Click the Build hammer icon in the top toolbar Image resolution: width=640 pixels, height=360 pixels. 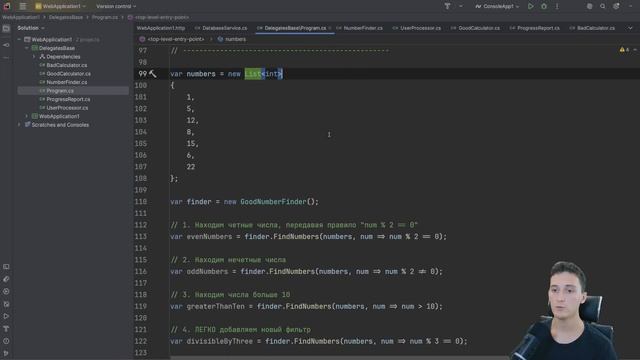[447, 6]
